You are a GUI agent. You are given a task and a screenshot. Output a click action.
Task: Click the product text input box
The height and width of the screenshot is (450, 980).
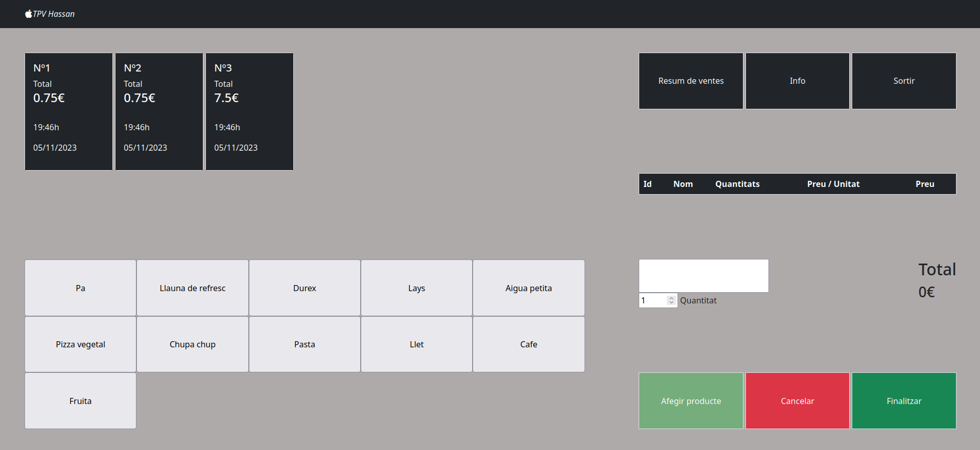pos(703,276)
